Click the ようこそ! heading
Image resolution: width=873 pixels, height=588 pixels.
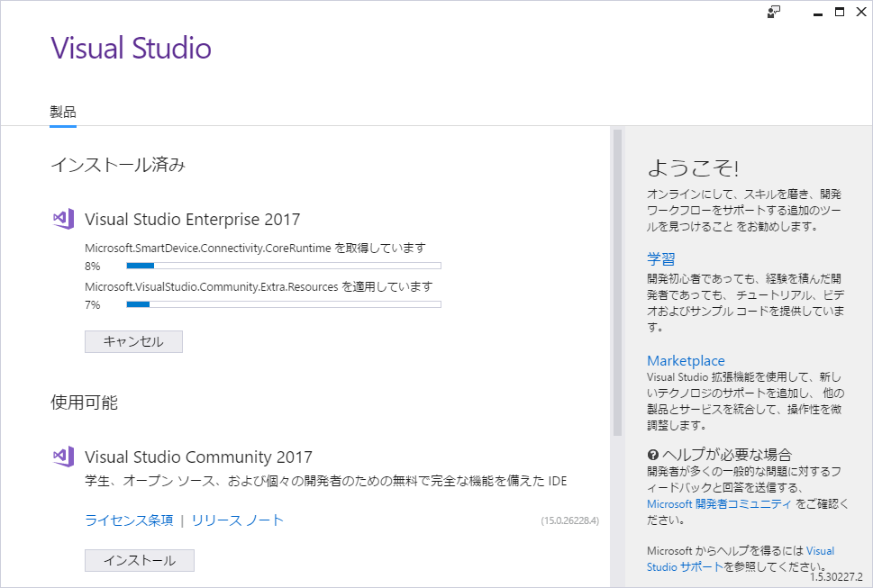(694, 167)
